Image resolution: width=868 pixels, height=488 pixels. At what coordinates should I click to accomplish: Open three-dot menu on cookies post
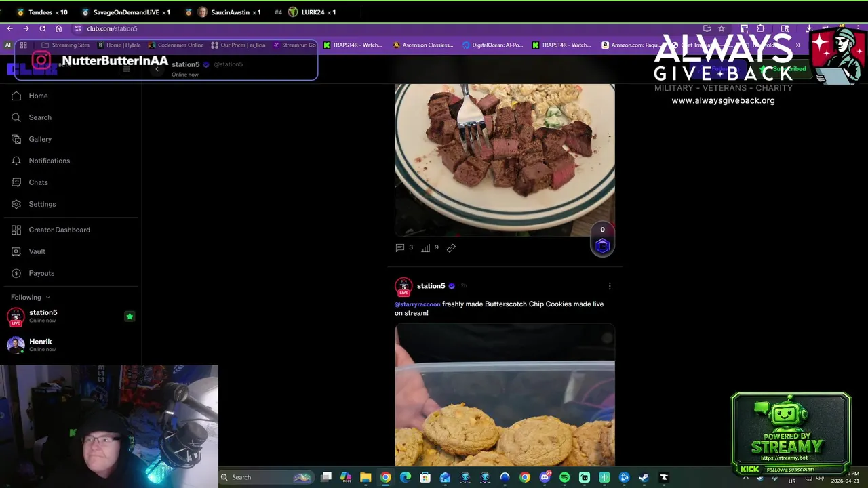coord(610,286)
